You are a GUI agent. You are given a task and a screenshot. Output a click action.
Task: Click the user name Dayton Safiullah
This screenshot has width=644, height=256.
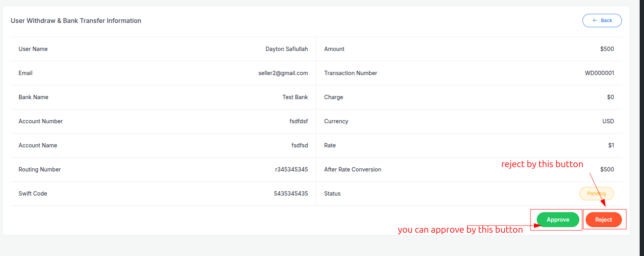287,49
